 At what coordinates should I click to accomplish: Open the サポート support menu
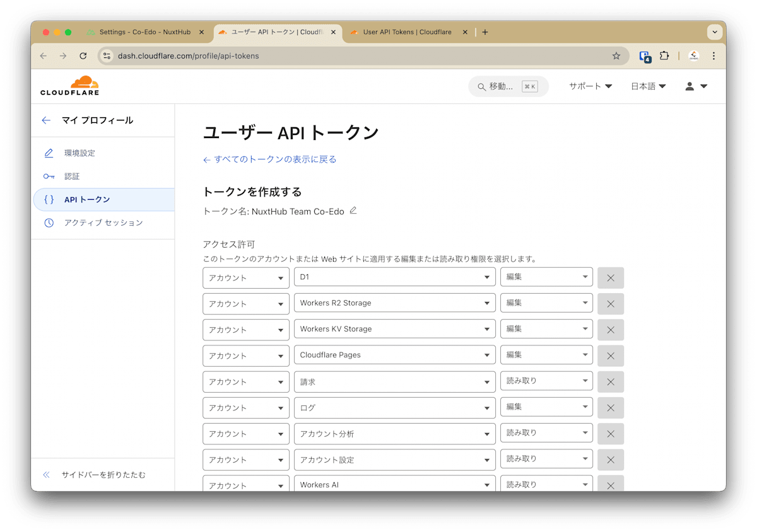pos(590,86)
